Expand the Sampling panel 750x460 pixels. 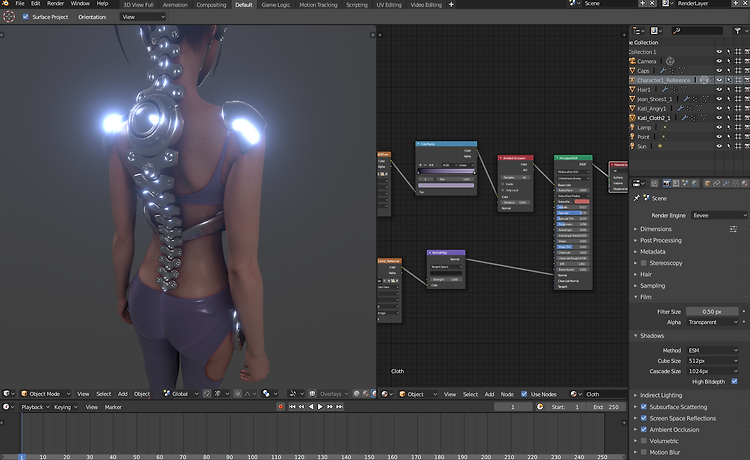[x=652, y=285]
